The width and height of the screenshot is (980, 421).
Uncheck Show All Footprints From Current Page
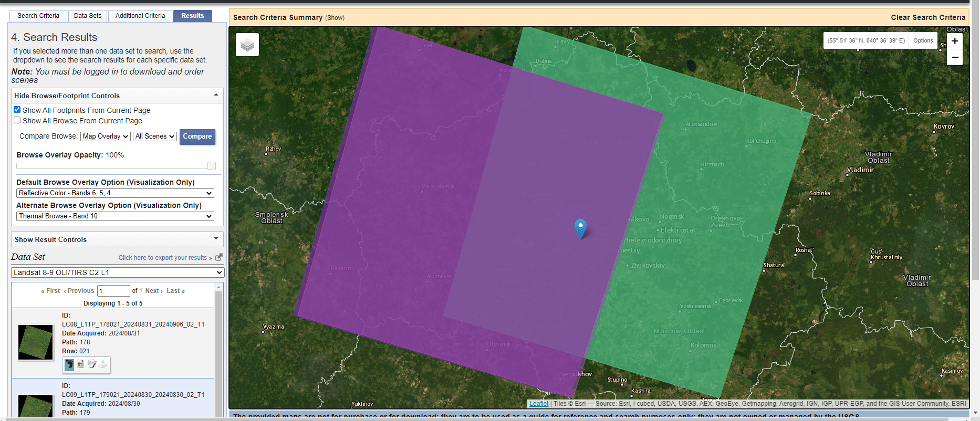[x=17, y=110]
